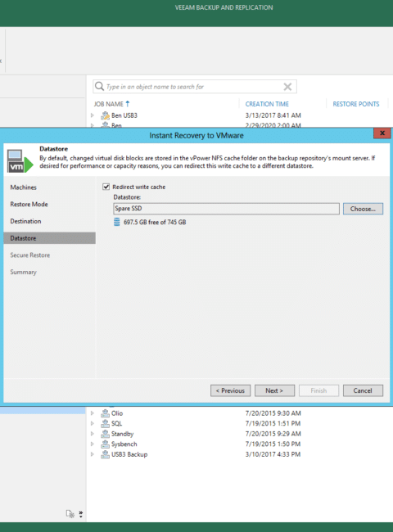Open the Destination wizard step
The width and height of the screenshot is (393, 532).
[x=25, y=221]
